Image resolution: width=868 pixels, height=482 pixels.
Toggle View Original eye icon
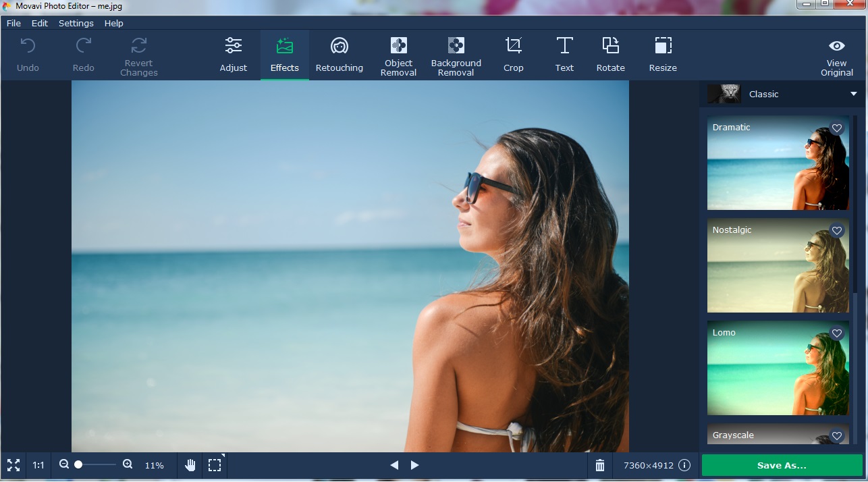tap(837, 46)
